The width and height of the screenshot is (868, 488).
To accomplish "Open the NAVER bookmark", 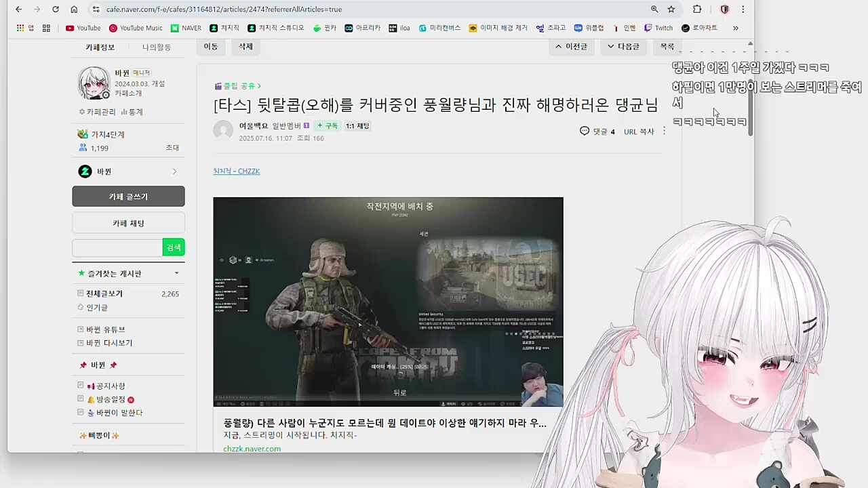I will tap(186, 28).
